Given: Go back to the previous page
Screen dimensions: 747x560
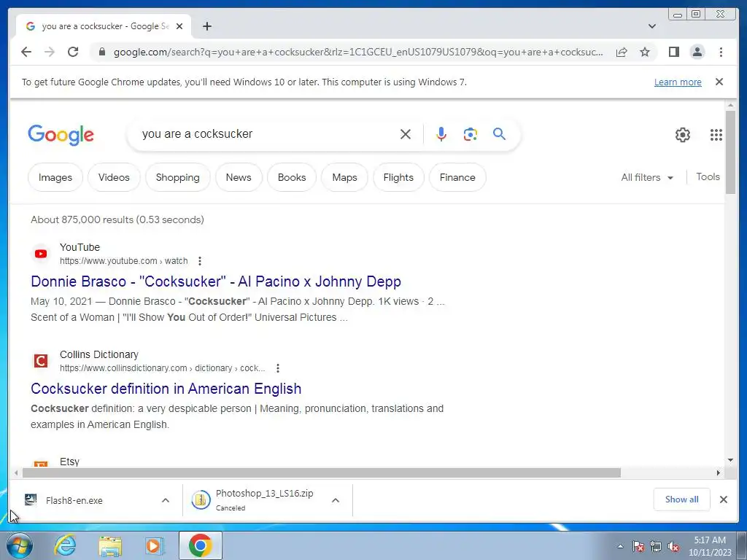Looking at the screenshot, I should [26, 52].
